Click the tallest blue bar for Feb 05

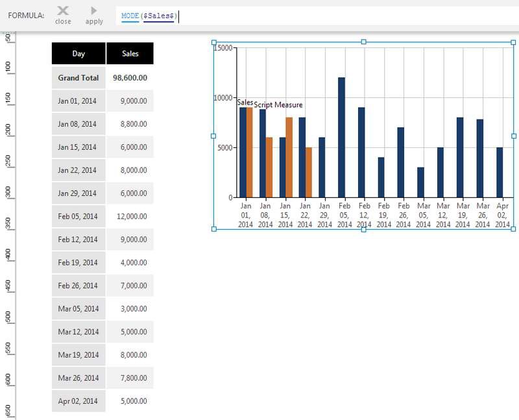tap(341, 138)
